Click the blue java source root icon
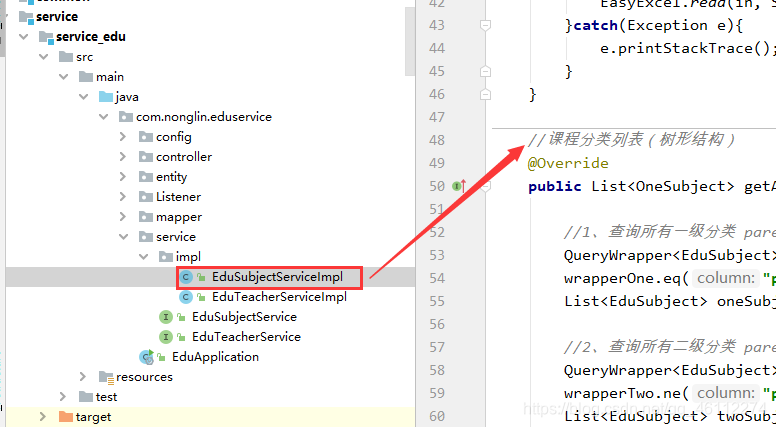The height and width of the screenshot is (427, 776). click(x=106, y=97)
